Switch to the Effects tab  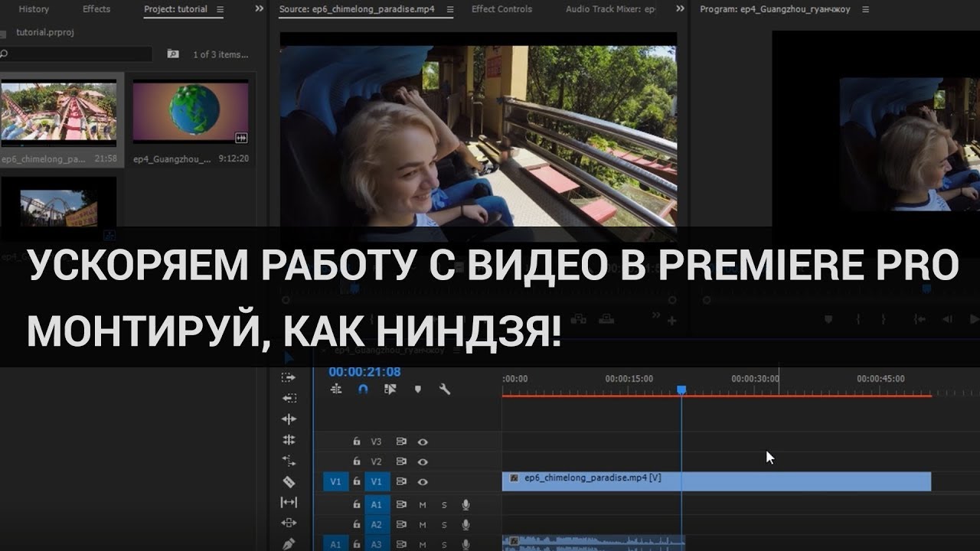click(96, 9)
